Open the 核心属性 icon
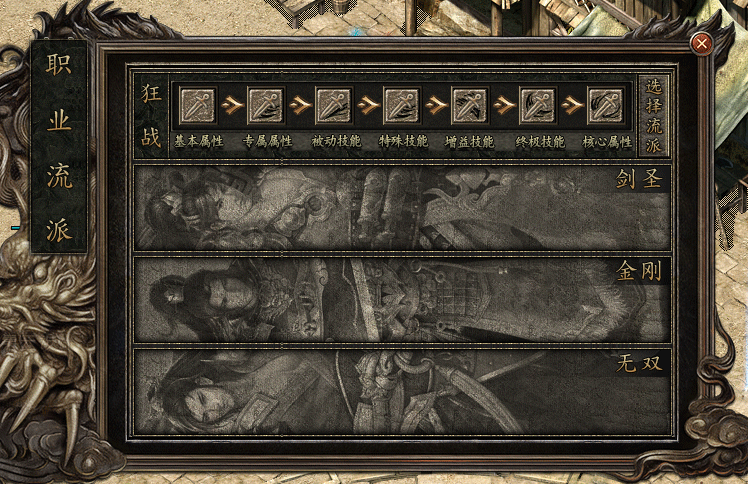This screenshot has height=484, width=748. pyautogui.click(x=606, y=105)
